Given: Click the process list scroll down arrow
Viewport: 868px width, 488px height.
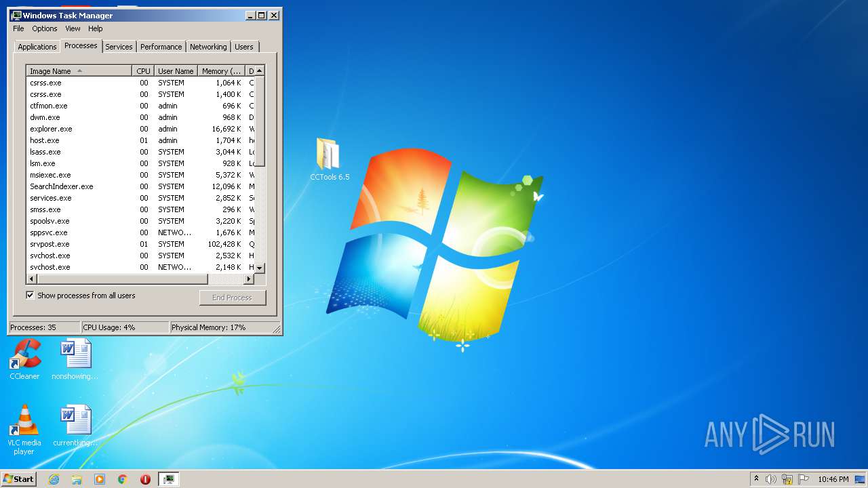Looking at the screenshot, I should [x=260, y=268].
